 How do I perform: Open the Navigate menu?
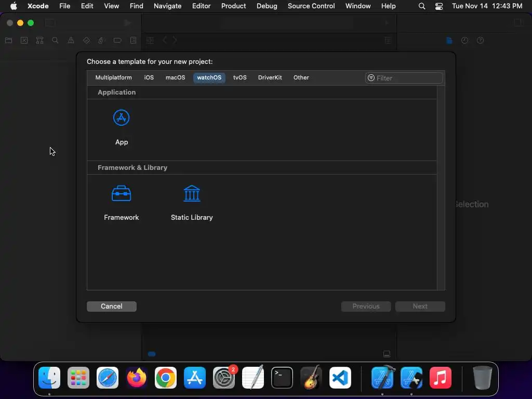tap(167, 6)
